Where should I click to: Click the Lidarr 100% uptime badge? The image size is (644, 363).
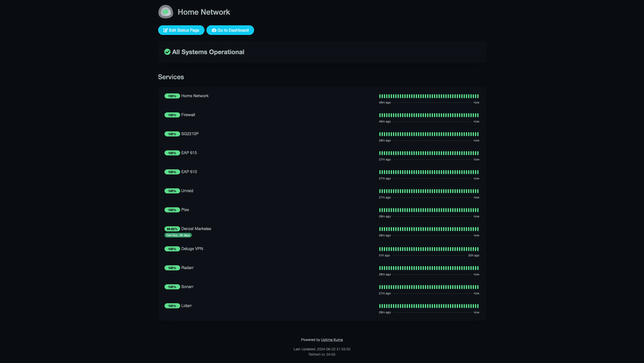click(x=172, y=306)
